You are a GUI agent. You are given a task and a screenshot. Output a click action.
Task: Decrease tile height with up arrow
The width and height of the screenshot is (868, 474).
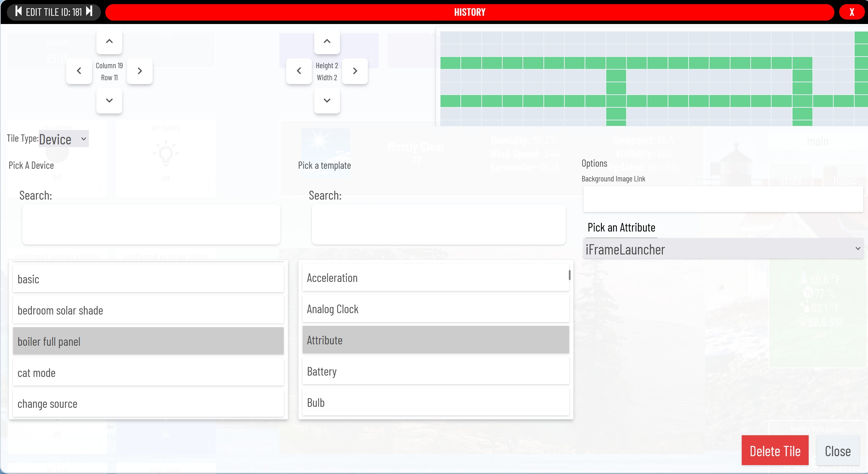click(327, 42)
